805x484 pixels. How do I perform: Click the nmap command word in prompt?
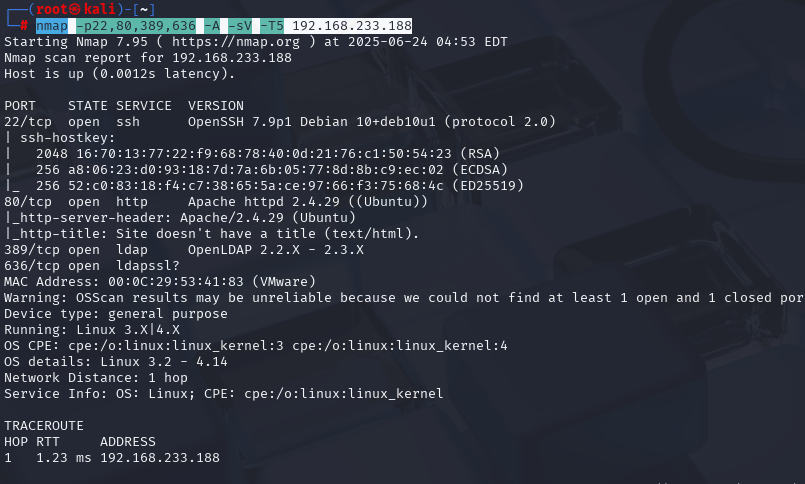pyautogui.click(x=51, y=26)
